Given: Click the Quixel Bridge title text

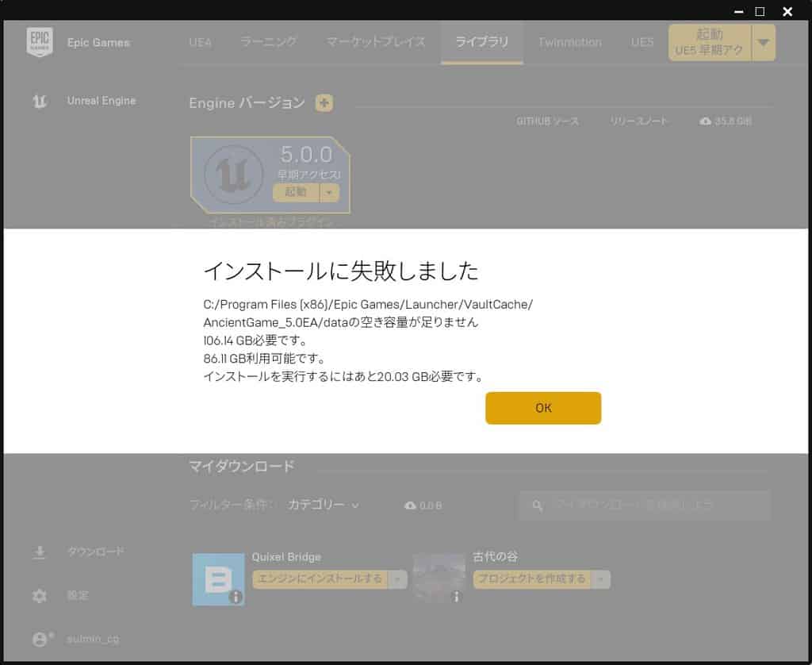Looking at the screenshot, I should pyautogui.click(x=286, y=557).
